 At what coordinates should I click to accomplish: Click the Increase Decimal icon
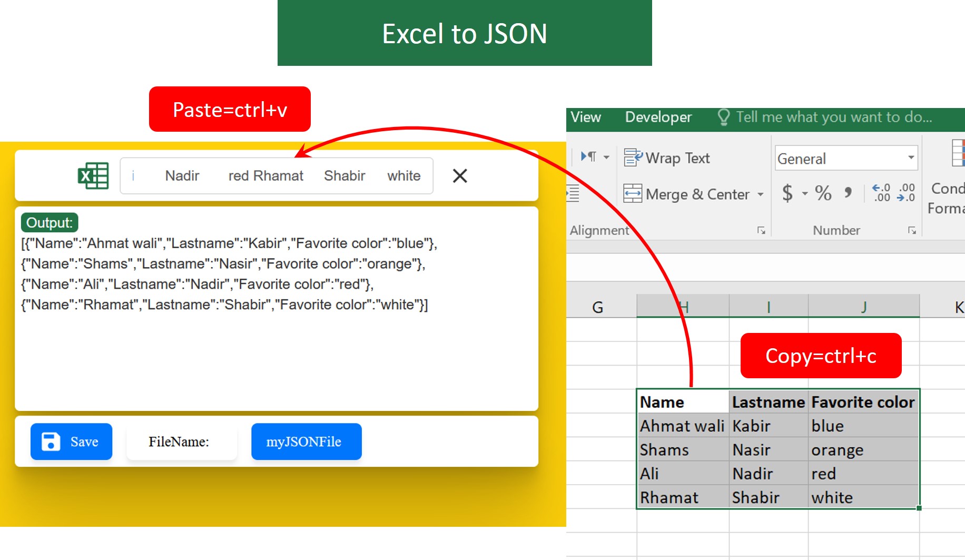(881, 192)
